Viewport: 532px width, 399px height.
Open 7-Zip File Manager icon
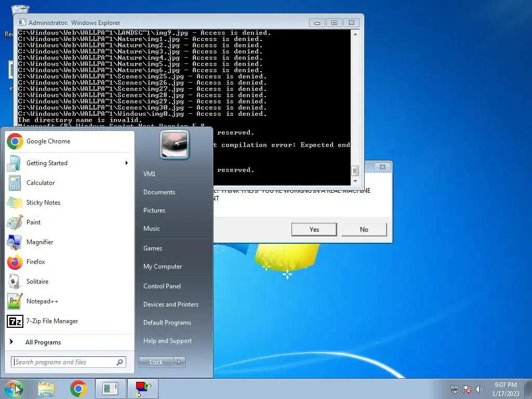click(15, 321)
